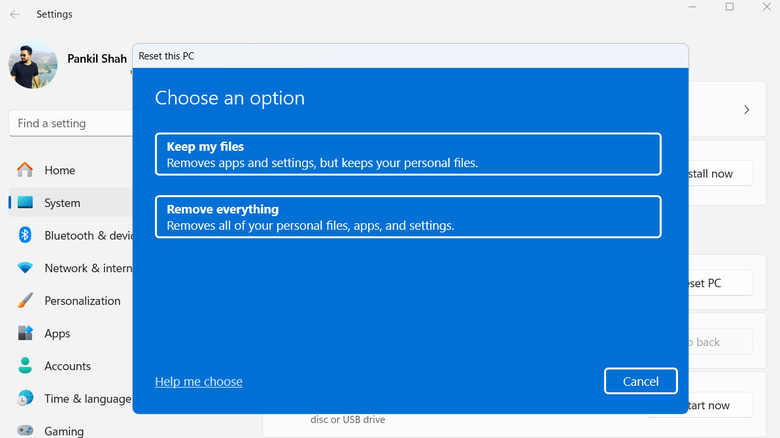Click the Home icon in sidebar
780x438 pixels.
click(x=25, y=170)
